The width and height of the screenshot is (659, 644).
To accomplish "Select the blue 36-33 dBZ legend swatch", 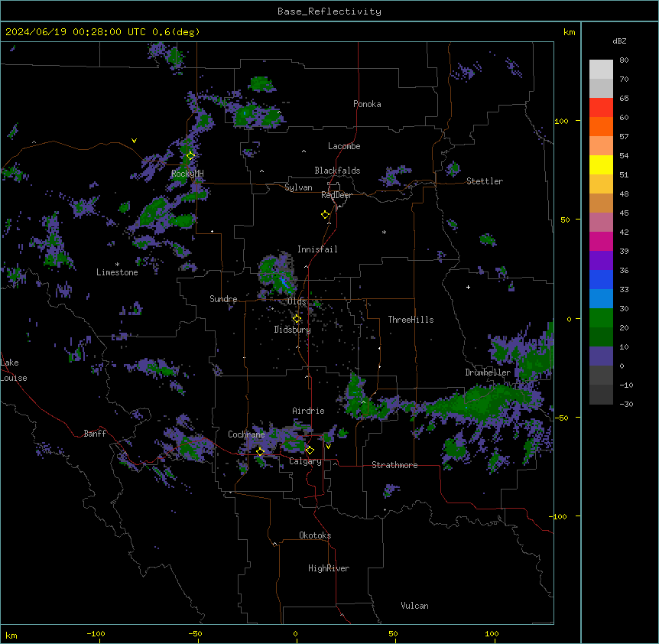I will 601,279.
